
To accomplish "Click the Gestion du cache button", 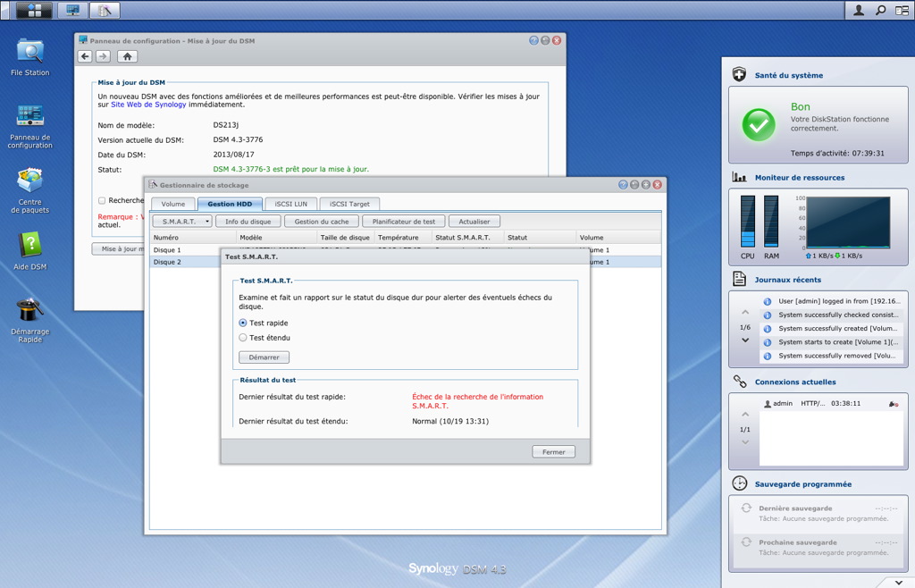I will pos(322,222).
